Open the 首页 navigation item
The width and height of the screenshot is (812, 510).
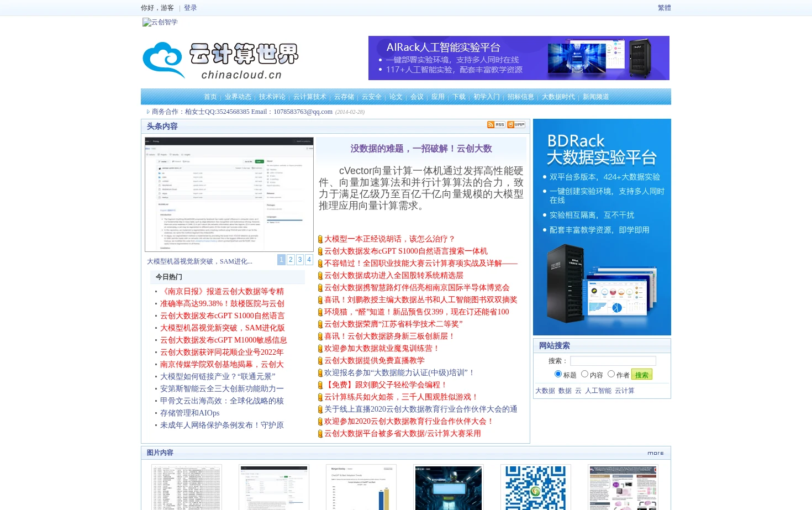click(x=210, y=97)
